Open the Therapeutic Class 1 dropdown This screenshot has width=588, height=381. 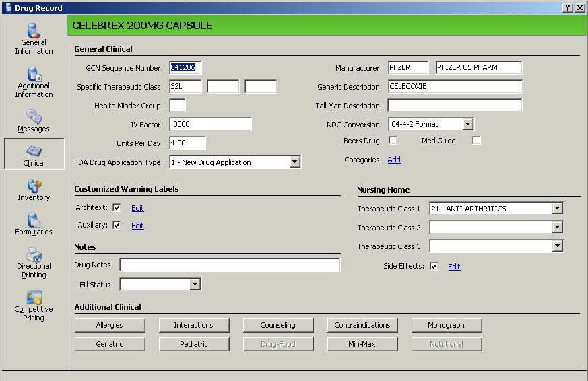coord(558,208)
